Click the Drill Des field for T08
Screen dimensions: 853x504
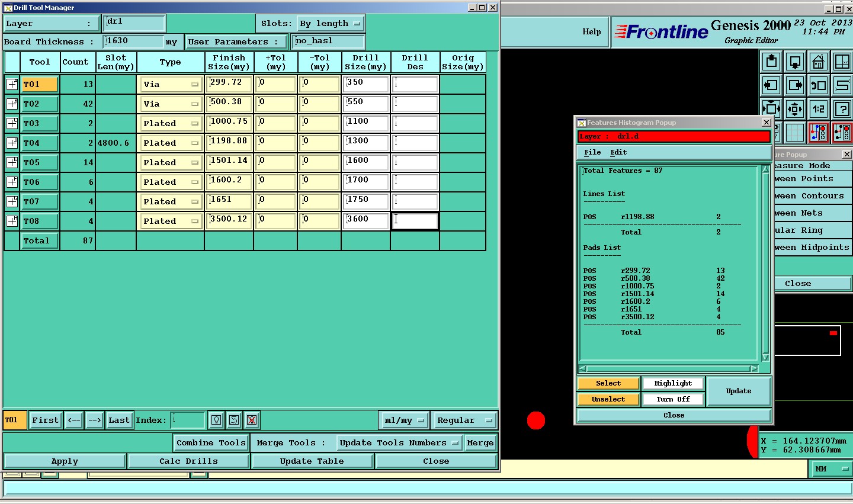point(415,221)
